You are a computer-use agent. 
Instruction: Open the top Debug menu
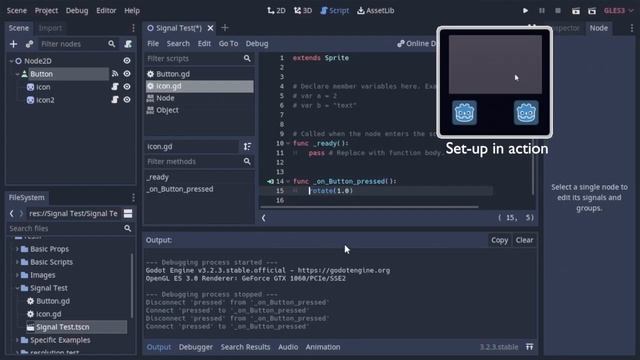[77, 11]
